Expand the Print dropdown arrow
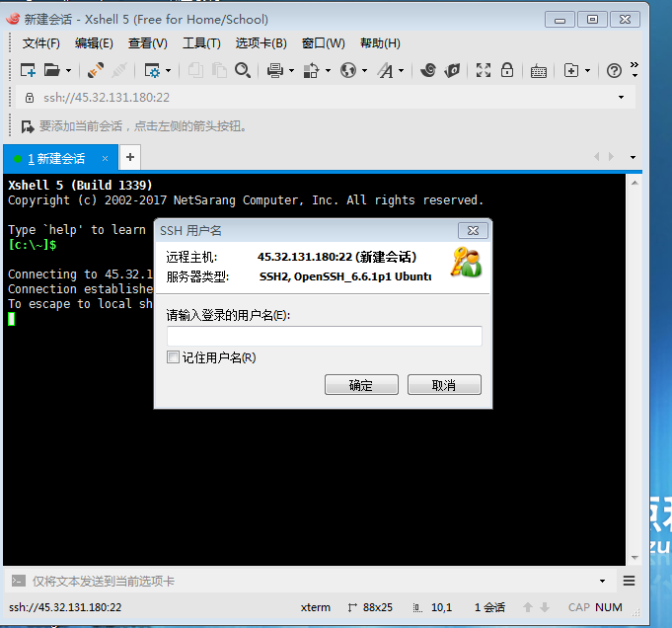 pyautogui.click(x=291, y=71)
